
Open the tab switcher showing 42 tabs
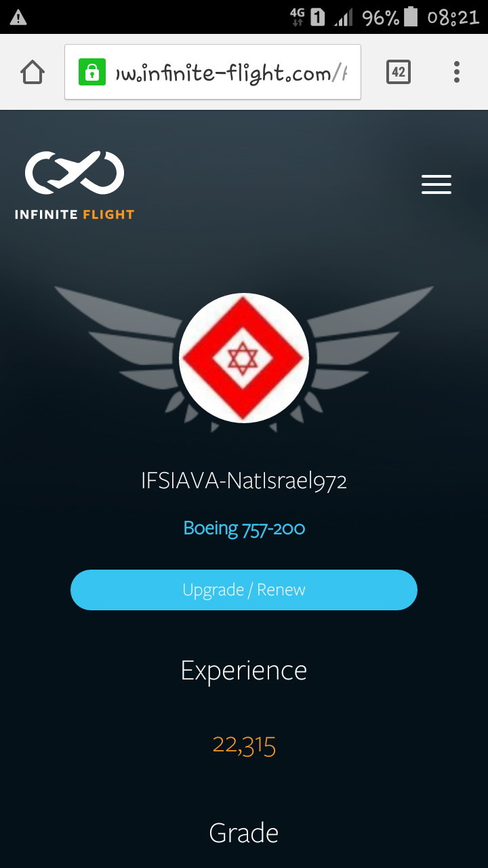coord(399,72)
